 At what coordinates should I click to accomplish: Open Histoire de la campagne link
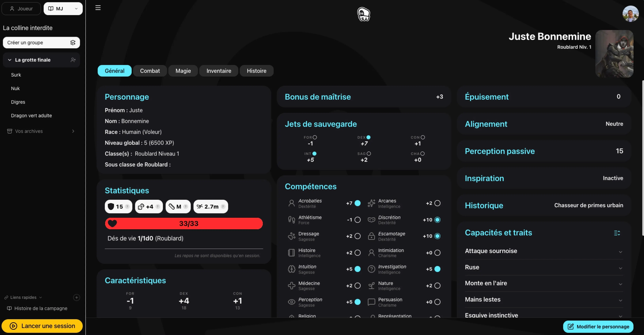tap(41, 309)
